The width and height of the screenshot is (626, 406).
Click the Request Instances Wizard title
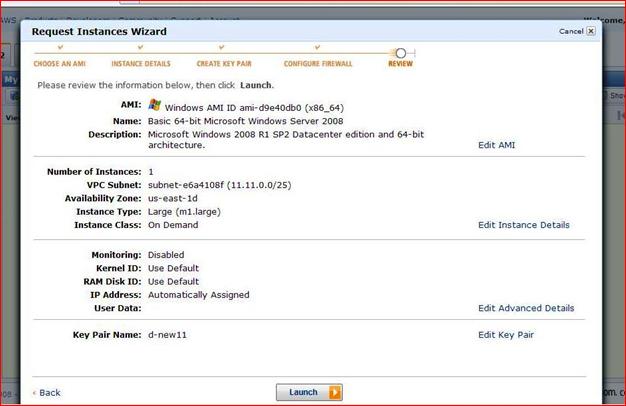99,31
